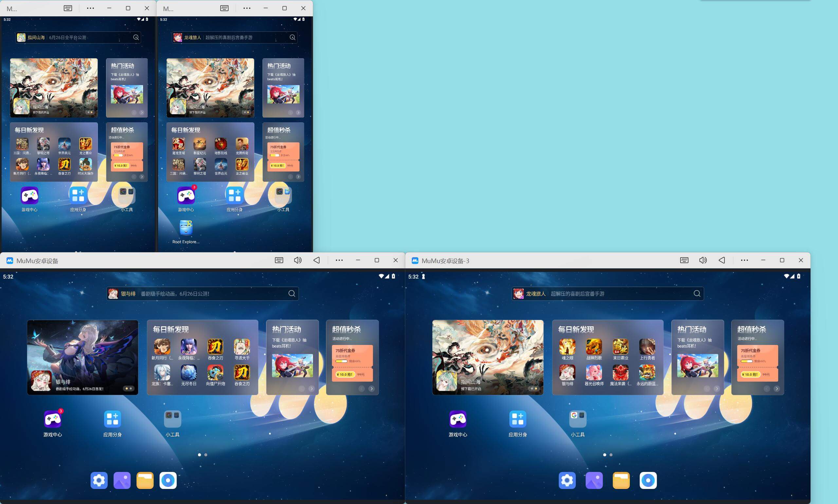The width and height of the screenshot is (838, 504).
Task: Open the 银与绯 banner in MuMu安卓设备
Action: (82, 357)
